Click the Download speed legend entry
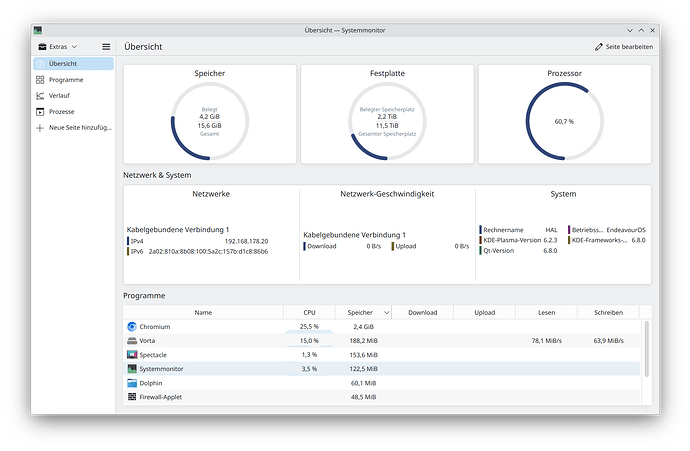Image resolution: width=690 pixels, height=451 pixels. pyautogui.click(x=342, y=246)
